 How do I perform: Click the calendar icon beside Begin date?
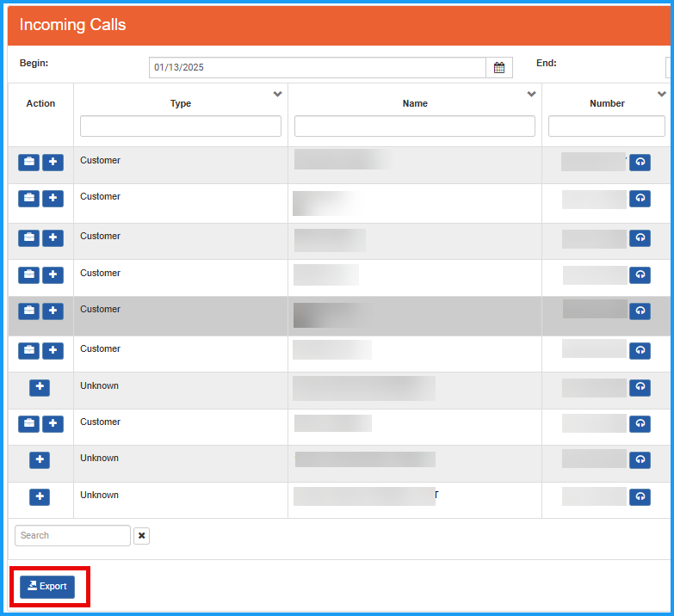pyautogui.click(x=499, y=68)
